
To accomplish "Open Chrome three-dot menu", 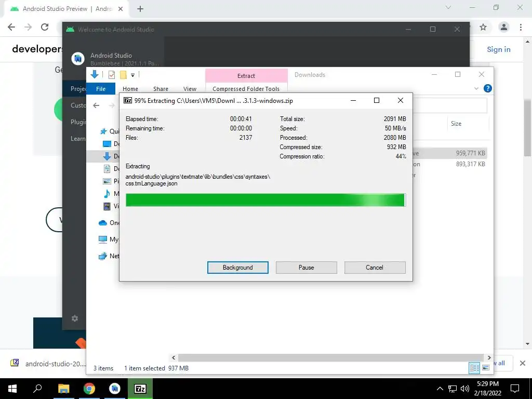I will coord(521,27).
